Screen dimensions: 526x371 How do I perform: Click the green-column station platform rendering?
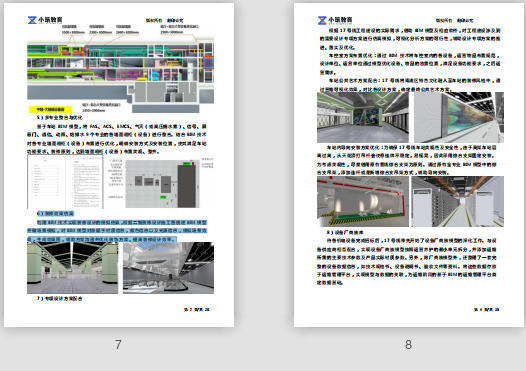[72, 268]
